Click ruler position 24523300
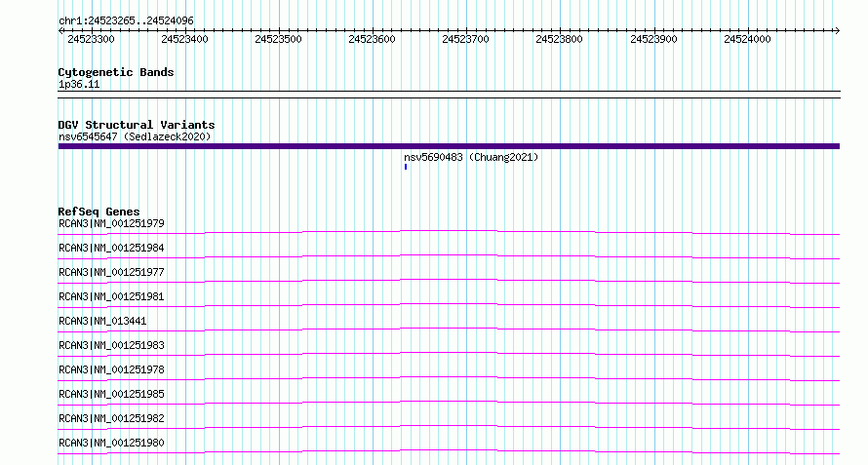The image size is (868, 465). 91,39
